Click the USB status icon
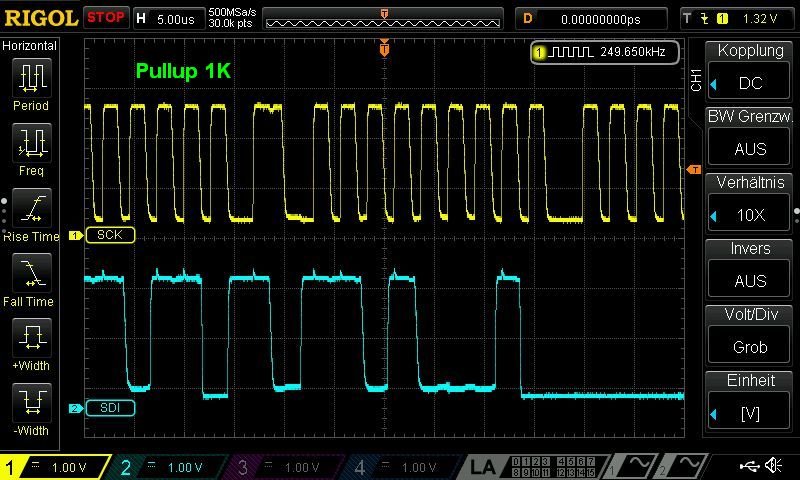 (x=749, y=466)
